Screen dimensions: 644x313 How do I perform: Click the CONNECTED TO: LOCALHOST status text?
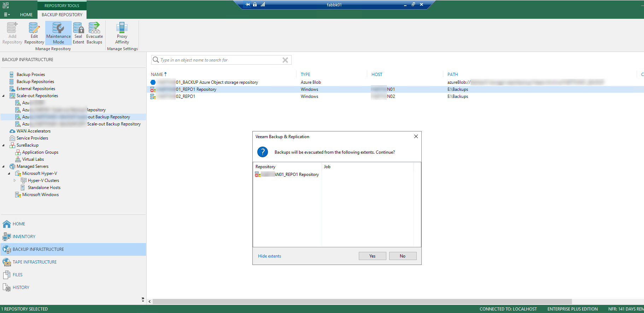(508, 309)
